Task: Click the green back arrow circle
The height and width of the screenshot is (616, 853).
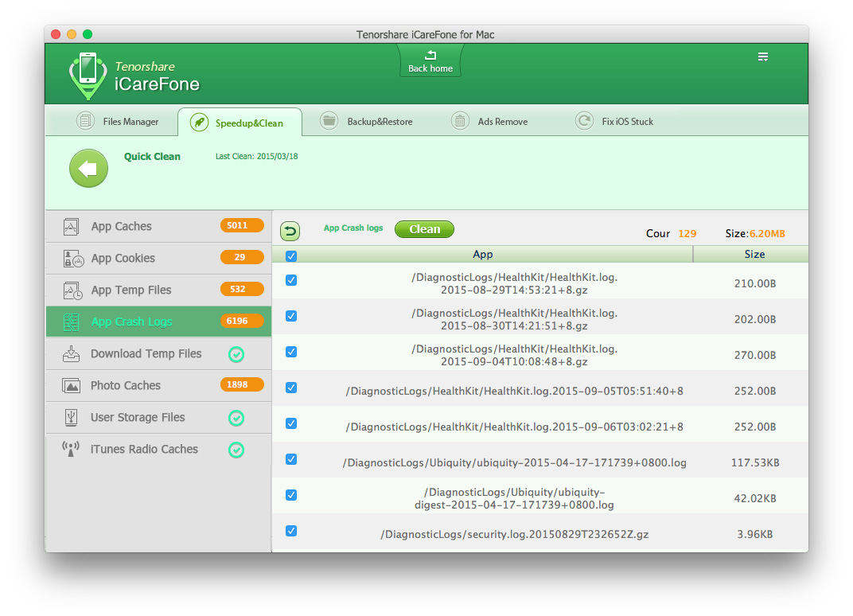Action: click(x=88, y=168)
